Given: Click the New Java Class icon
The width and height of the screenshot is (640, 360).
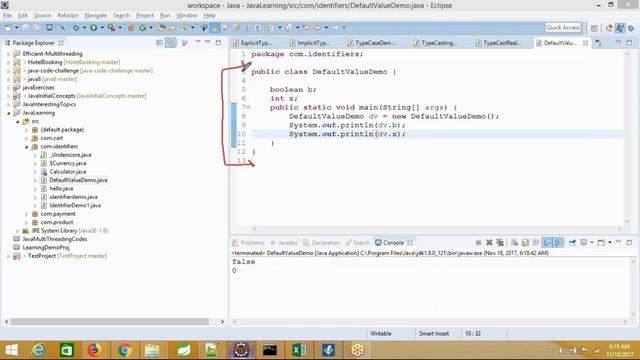Looking at the screenshot, I should point(143,28).
